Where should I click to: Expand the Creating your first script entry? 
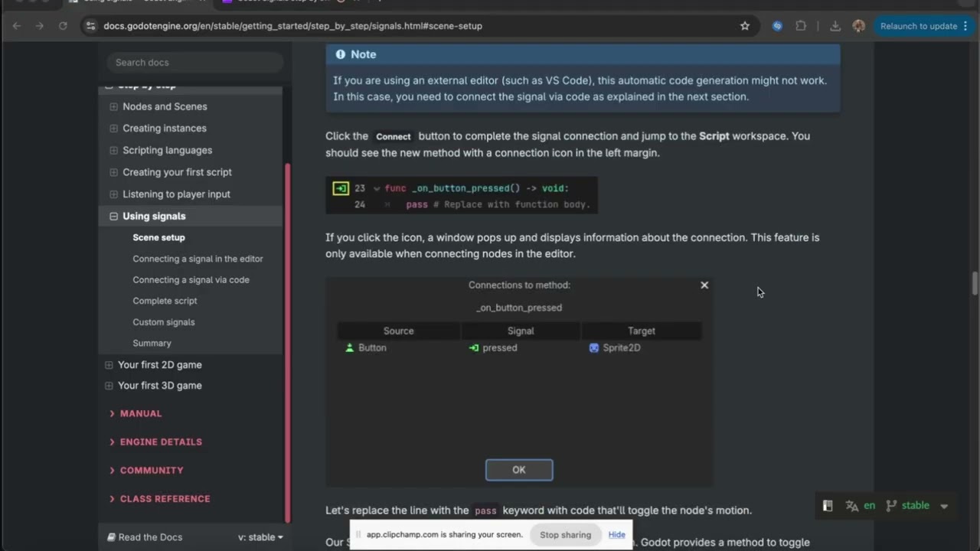(x=113, y=172)
